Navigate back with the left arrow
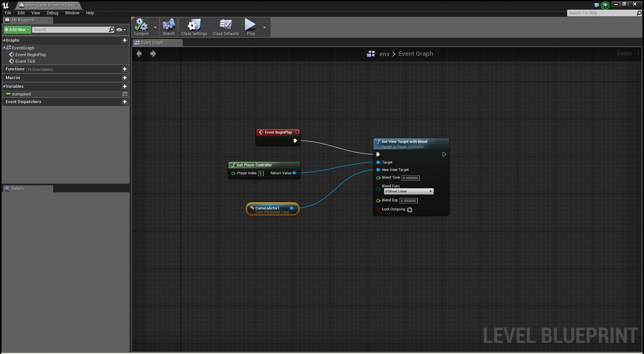 (x=139, y=54)
